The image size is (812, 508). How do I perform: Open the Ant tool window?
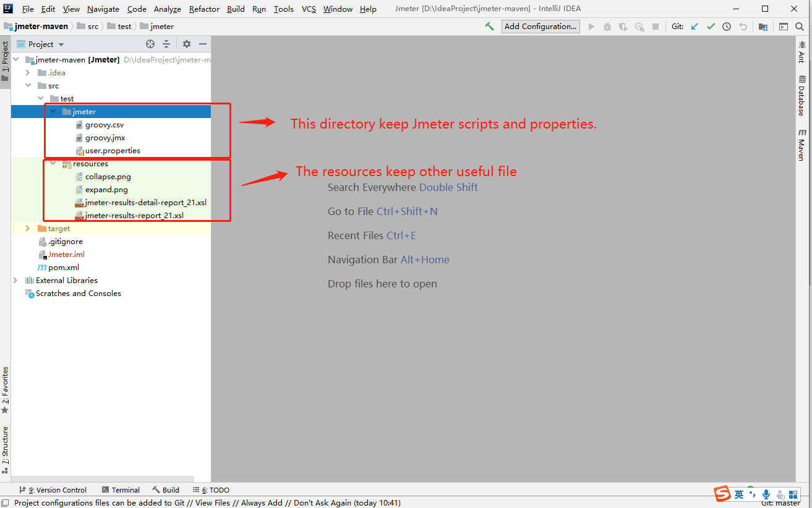click(x=802, y=51)
